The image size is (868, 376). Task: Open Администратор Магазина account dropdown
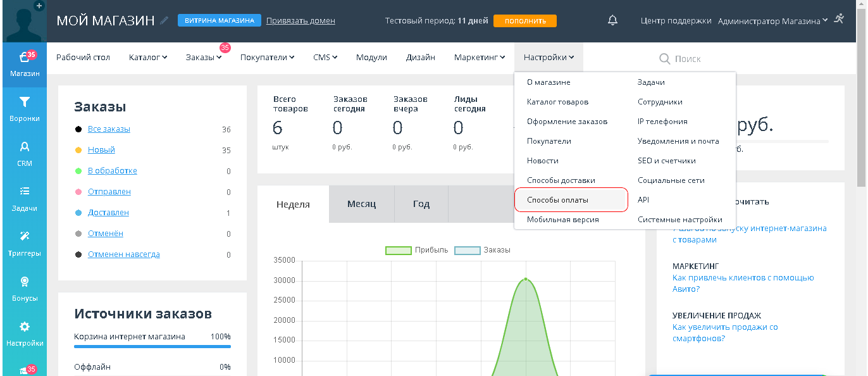click(772, 21)
